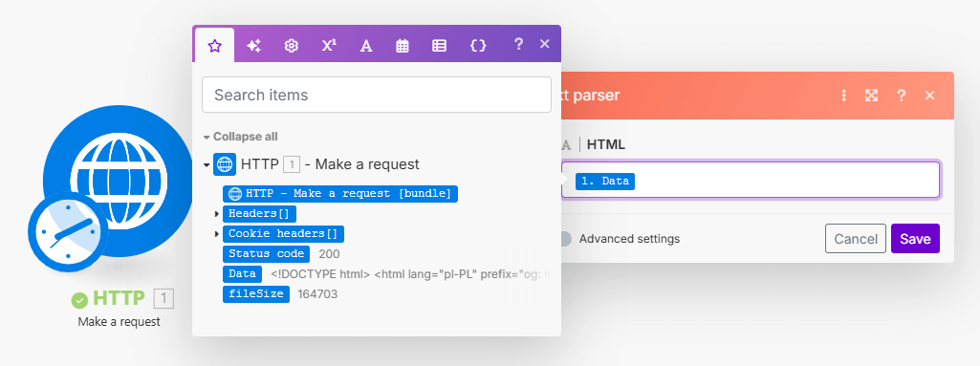The width and height of the screenshot is (980, 366).
Task: Expand Text parser dialog to full screen
Action: [871, 96]
